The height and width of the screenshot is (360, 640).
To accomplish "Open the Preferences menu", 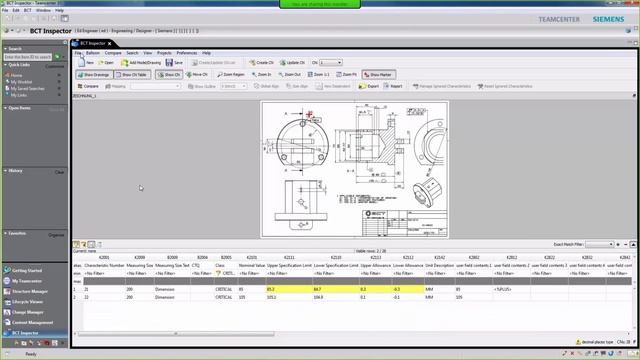I will coord(187,53).
